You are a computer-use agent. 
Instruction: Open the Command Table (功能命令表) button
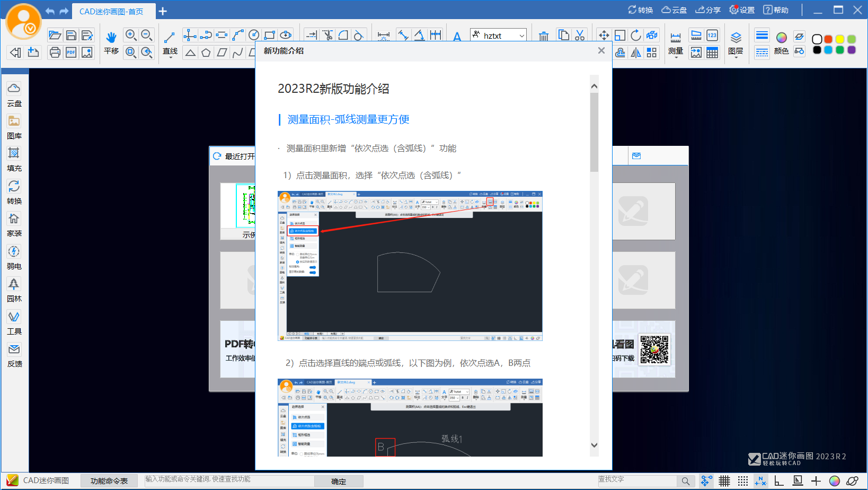tap(109, 481)
